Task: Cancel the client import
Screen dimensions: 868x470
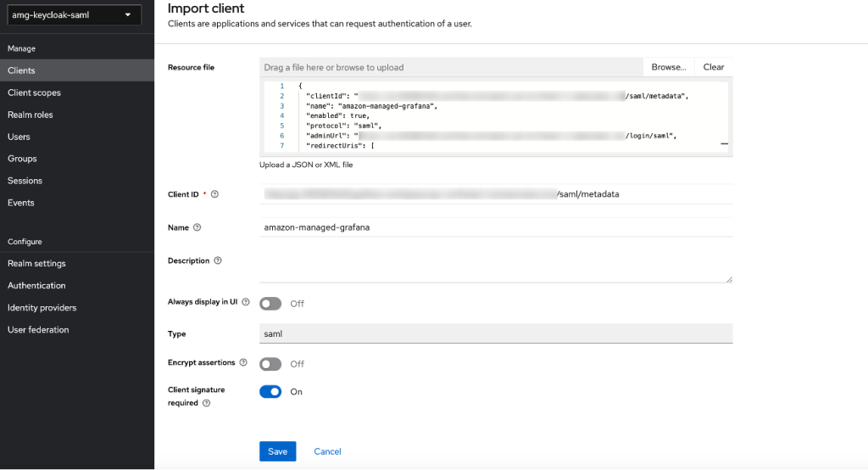Action: click(x=327, y=451)
